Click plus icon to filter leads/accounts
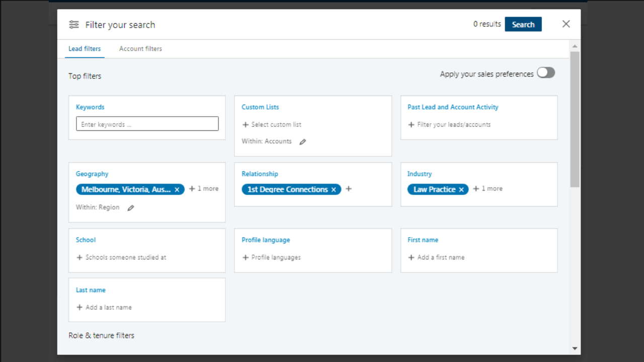 tap(411, 125)
